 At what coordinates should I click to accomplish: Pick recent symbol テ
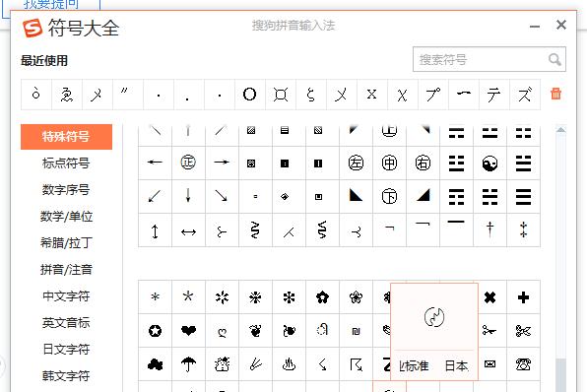point(493,95)
